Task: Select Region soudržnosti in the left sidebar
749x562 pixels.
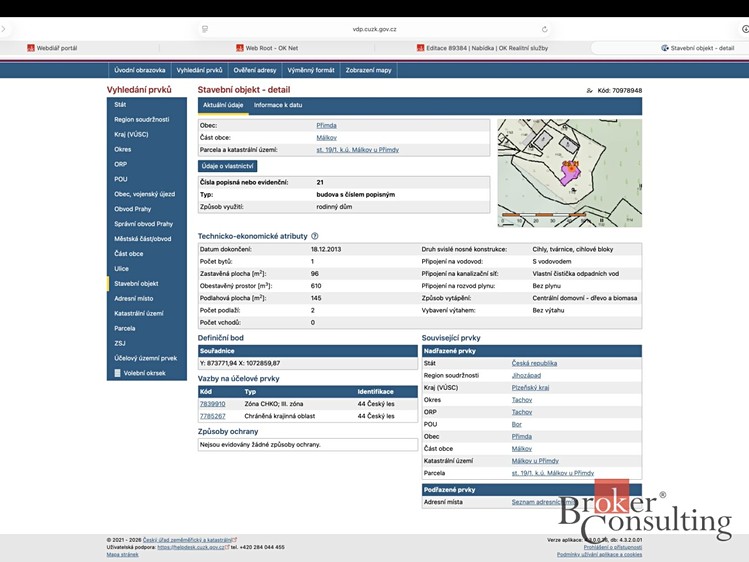Action: [147, 119]
